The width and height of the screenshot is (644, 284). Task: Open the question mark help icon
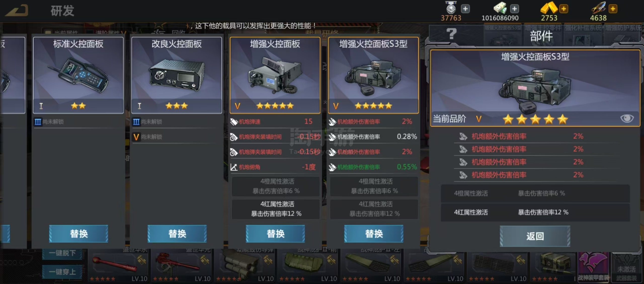pyautogui.click(x=451, y=34)
